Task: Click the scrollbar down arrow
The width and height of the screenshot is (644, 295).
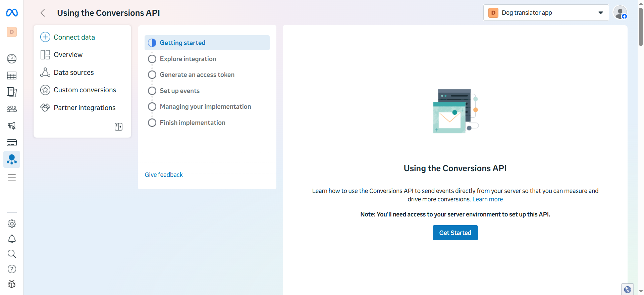Action: click(641, 291)
